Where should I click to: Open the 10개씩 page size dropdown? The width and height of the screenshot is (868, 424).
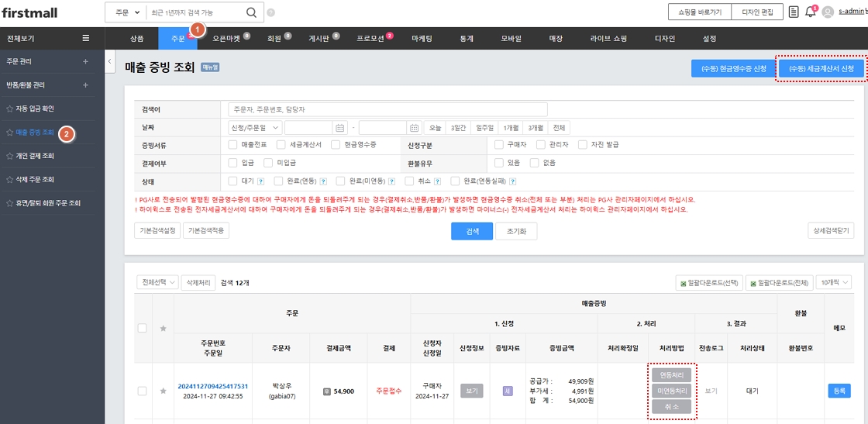pos(834,282)
